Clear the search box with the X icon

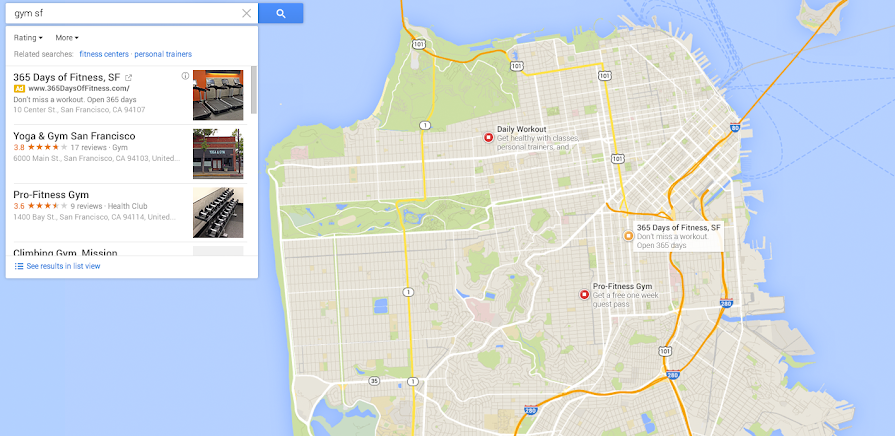pyautogui.click(x=247, y=14)
